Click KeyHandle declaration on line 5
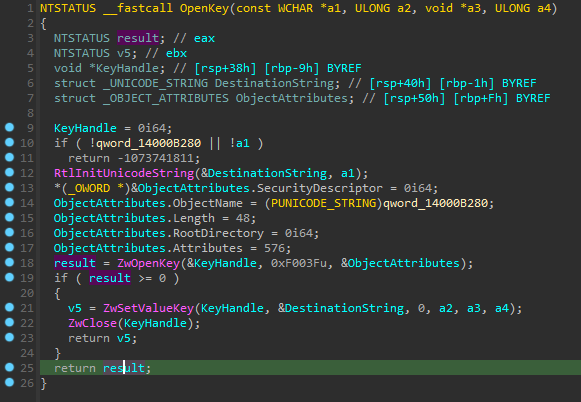 click(x=127, y=68)
